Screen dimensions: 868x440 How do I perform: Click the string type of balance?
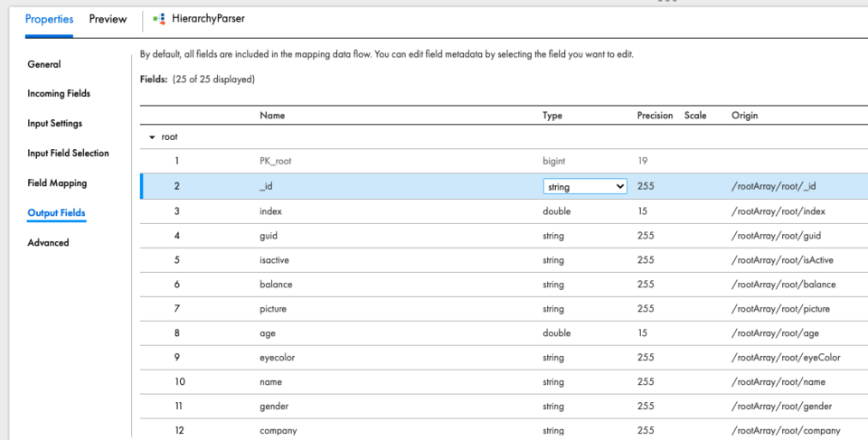[x=553, y=285]
